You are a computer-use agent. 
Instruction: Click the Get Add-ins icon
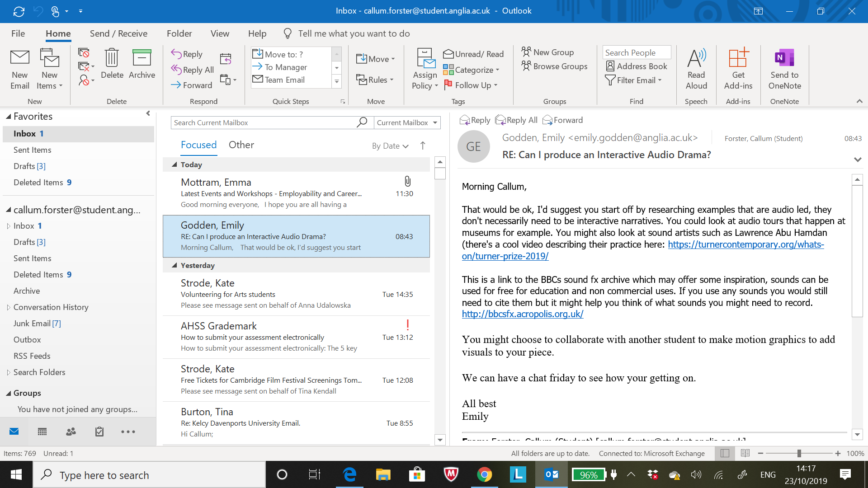738,59
